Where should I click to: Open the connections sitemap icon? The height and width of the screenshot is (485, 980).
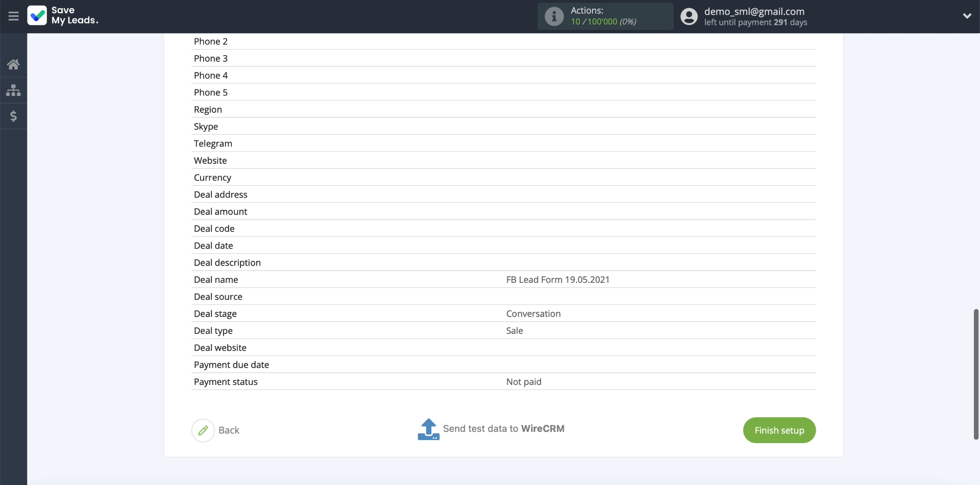[13, 90]
